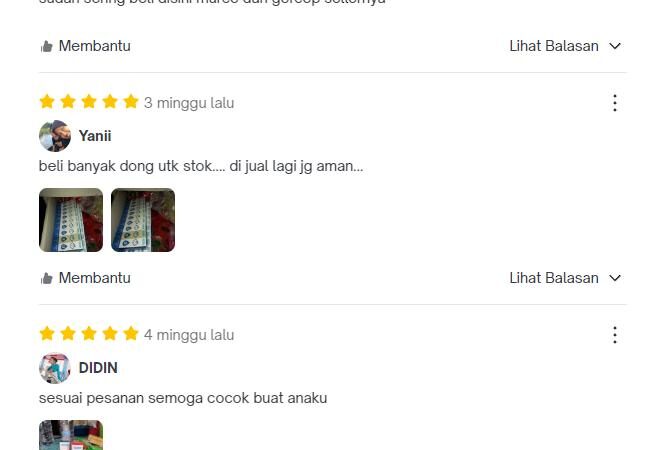672x450 pixels.
Task: Click the fifth star of DIDIN's rating
Action: [131, 333]
